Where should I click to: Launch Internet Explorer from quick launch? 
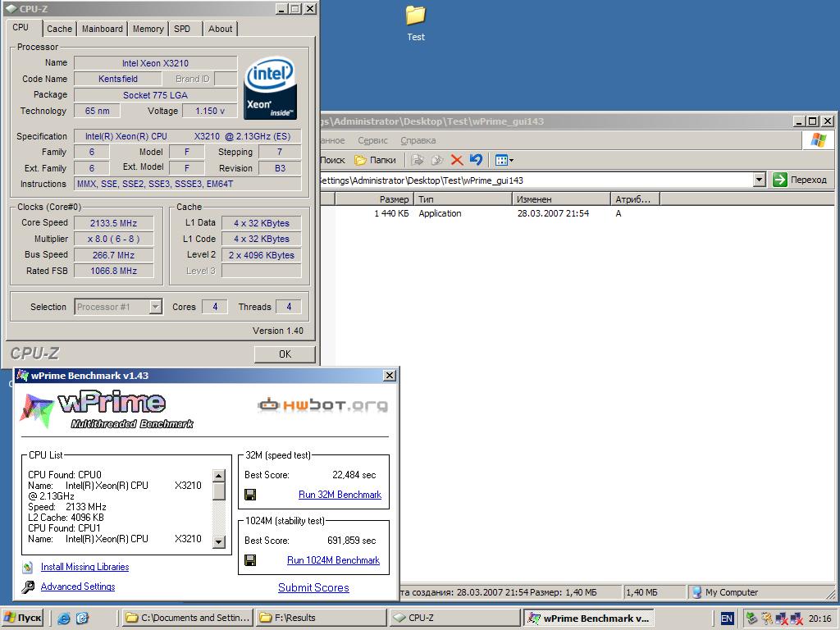(64, 619)
